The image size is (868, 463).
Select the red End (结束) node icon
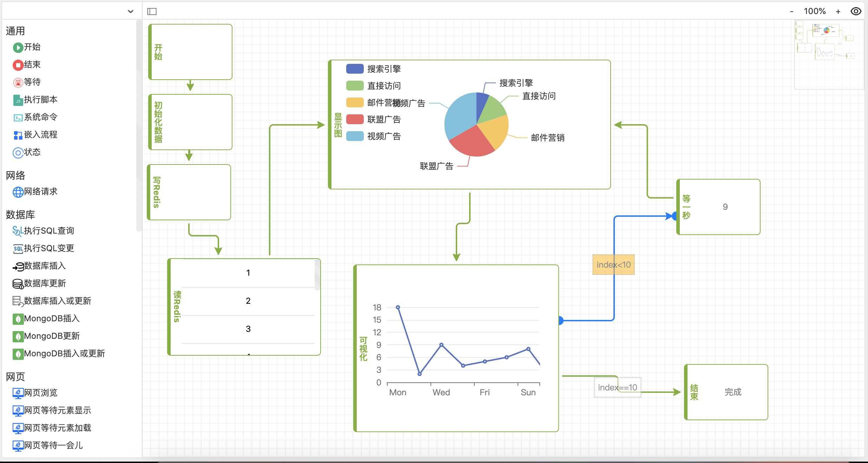18,65
